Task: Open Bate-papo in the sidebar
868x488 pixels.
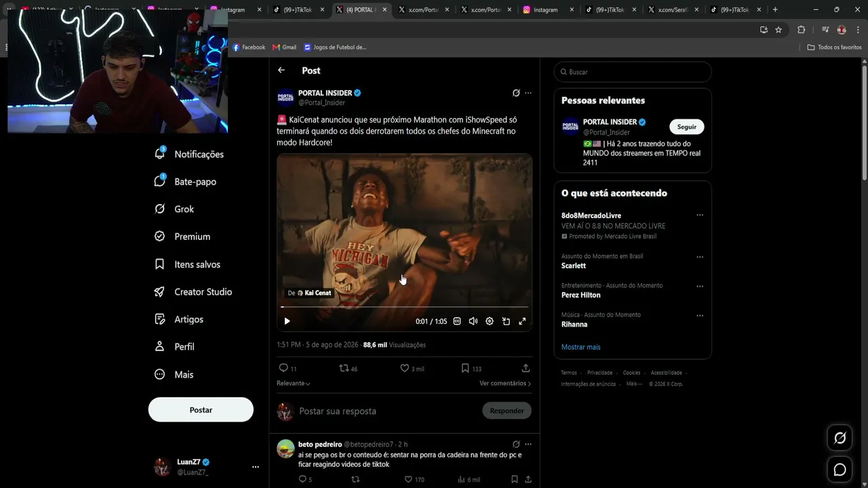Action: coord(185,182)
